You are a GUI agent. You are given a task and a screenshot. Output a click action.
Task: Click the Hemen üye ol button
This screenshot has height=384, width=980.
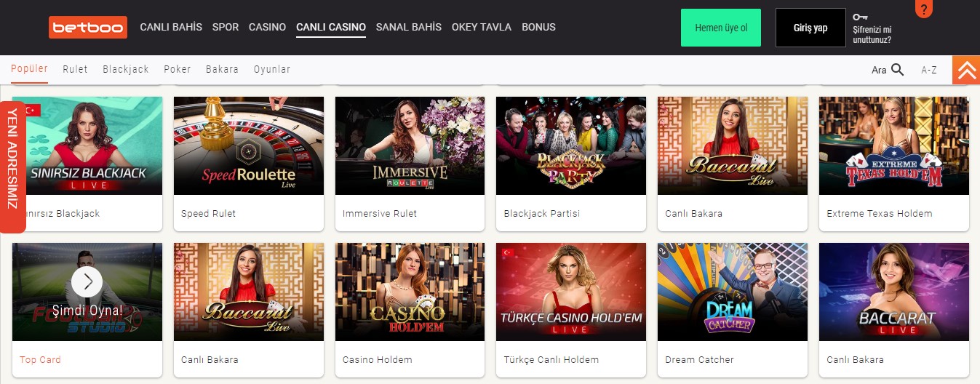click(x=721, y=28)
